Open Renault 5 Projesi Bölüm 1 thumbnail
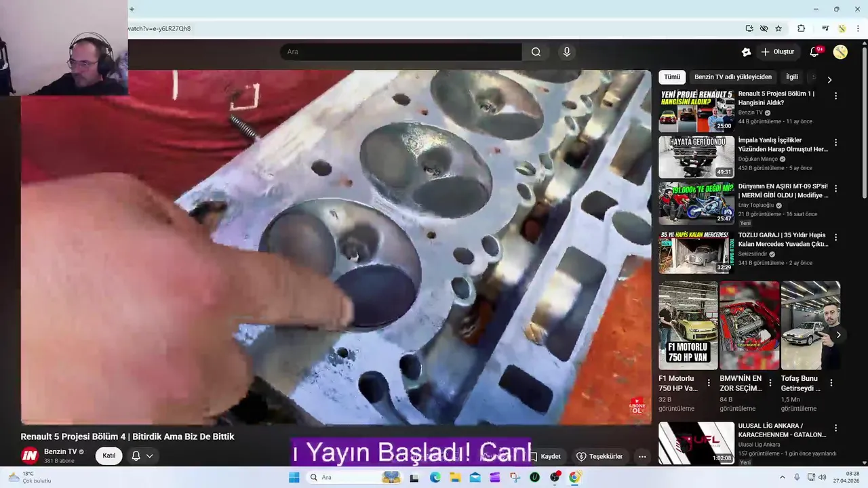Screen dimensions: 868x488 point(696,111)
